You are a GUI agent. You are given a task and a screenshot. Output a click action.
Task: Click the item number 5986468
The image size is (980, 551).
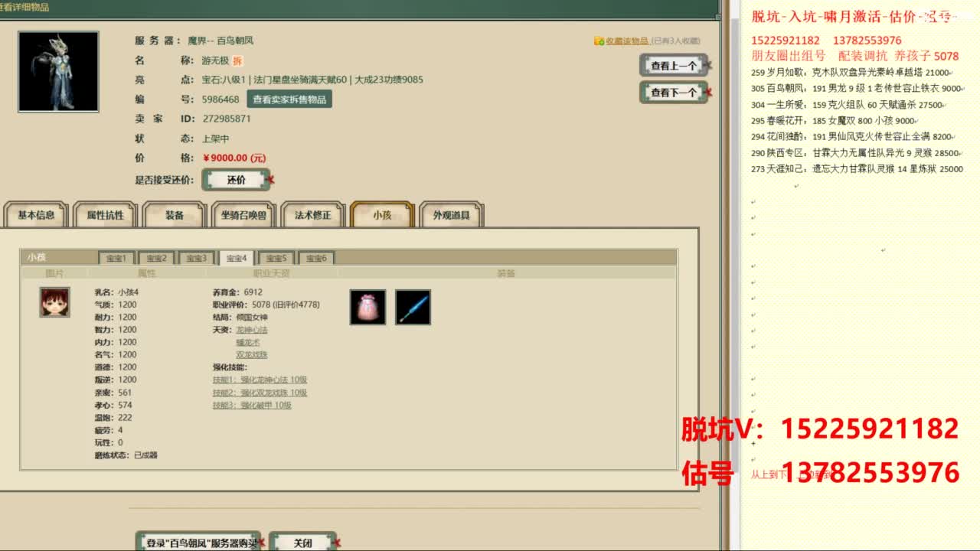[220, 99]
